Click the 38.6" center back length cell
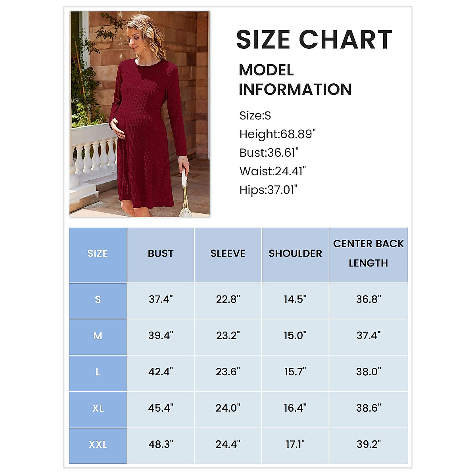 [368, 408]
